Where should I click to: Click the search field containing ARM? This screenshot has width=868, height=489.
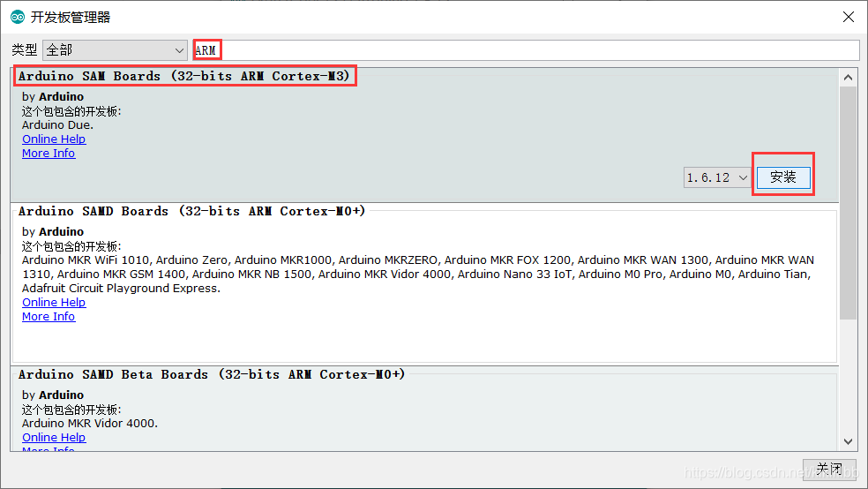(526, 50)
